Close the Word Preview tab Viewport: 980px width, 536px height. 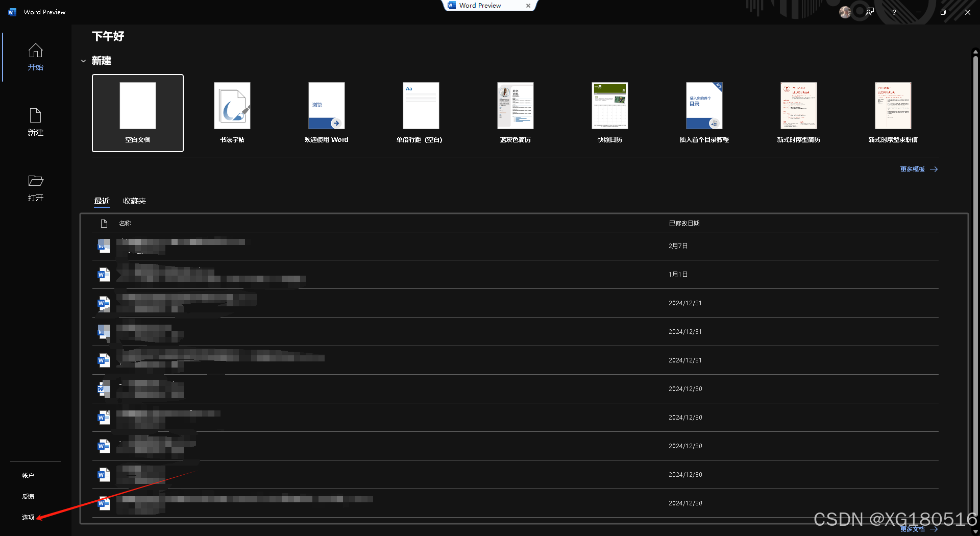[x=528, y=6]
